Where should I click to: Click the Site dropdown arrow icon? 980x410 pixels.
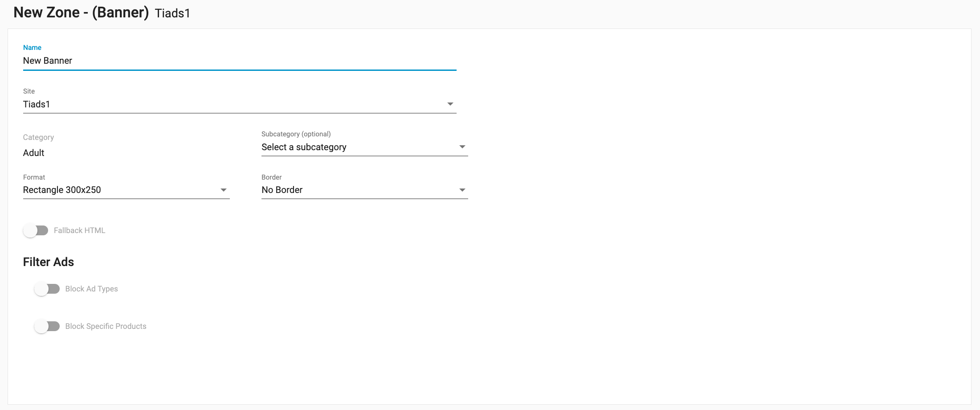[x=450, y=104]
